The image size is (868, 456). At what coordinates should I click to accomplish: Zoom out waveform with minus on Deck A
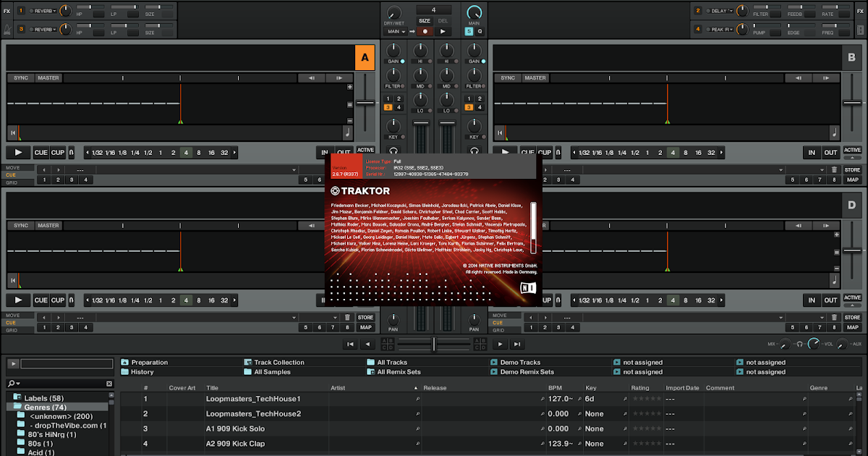pyautogui.click(x=350, y=120)
